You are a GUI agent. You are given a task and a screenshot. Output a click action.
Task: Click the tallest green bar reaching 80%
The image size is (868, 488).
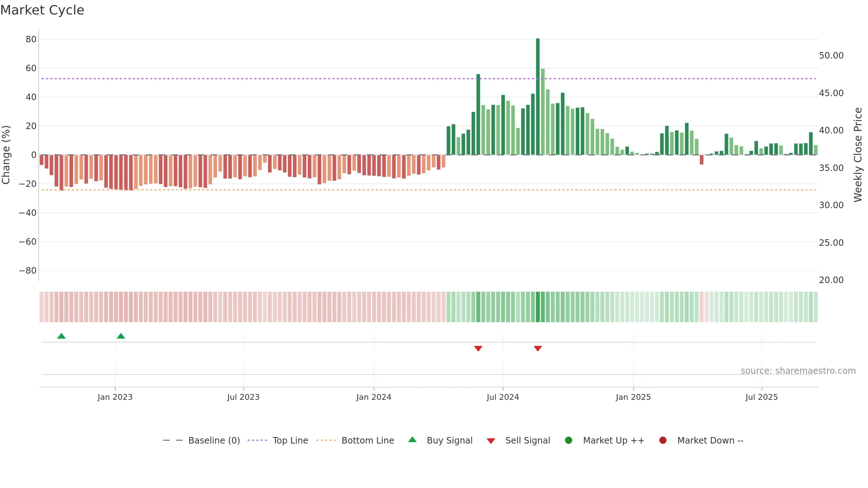[538, 97]
